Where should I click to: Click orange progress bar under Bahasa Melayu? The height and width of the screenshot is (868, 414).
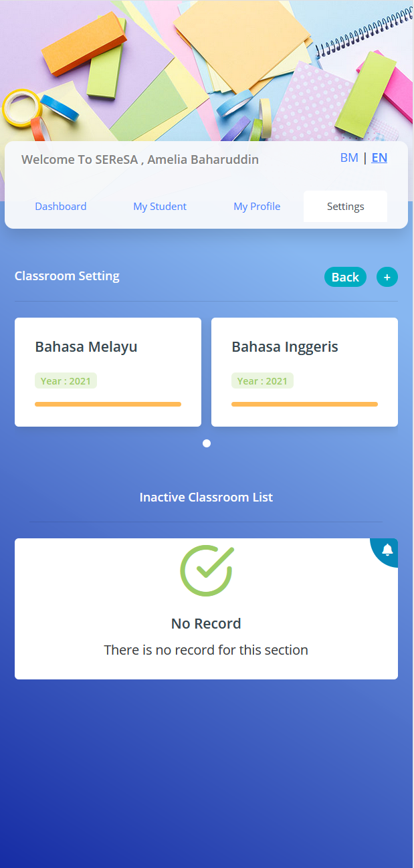[x=108, y=404]
